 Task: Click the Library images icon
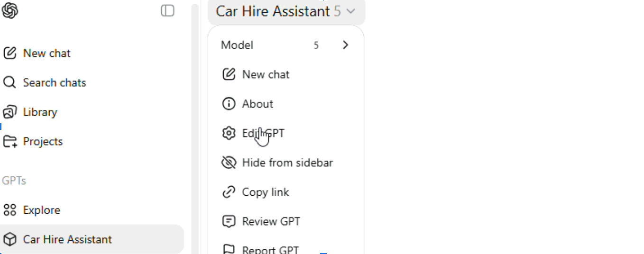10,112
